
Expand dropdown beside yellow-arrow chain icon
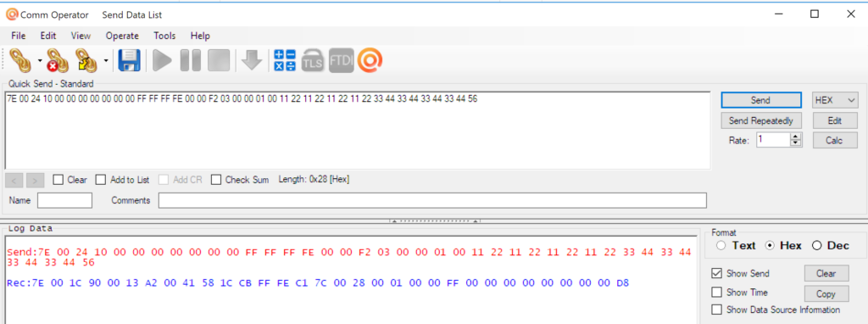106,60
